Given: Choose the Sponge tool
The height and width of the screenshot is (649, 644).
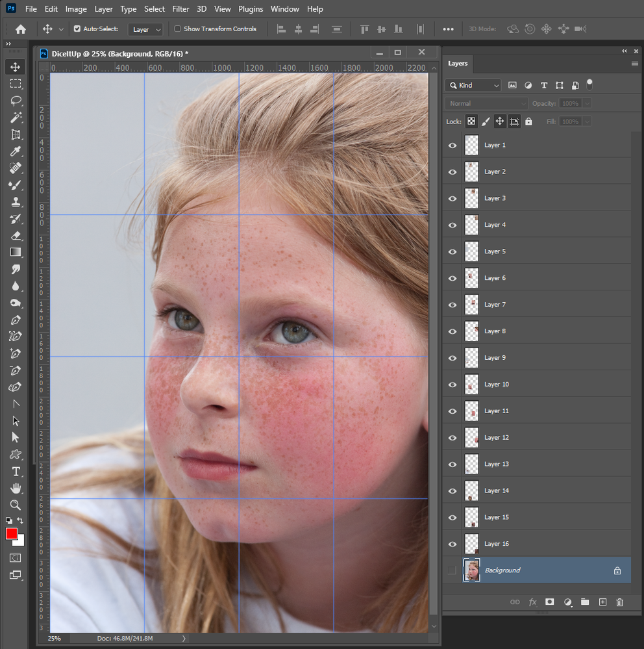Looking at the screenshot, I should 16,303.
